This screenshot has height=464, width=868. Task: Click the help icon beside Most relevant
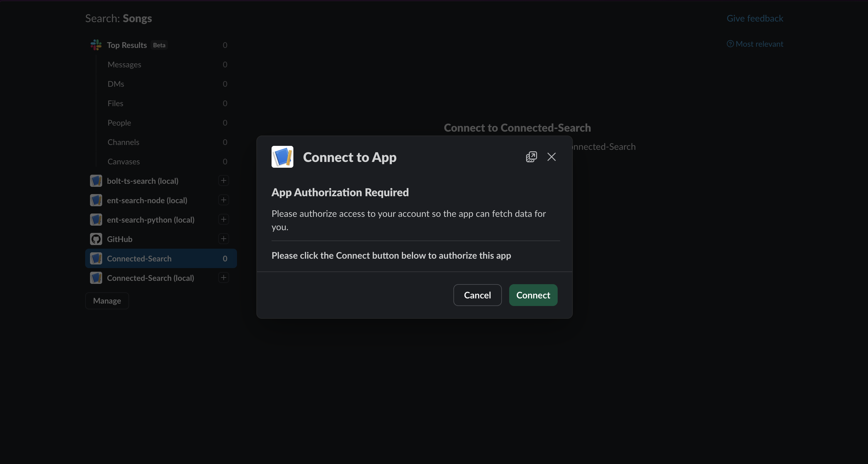pyautogui.click(x=730, y=43)
